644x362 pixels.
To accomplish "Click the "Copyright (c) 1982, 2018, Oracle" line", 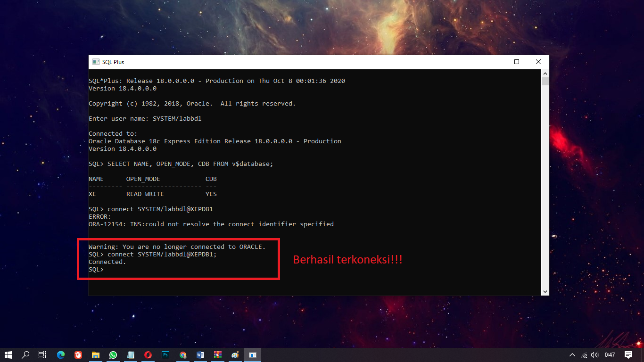I will 192,104.
